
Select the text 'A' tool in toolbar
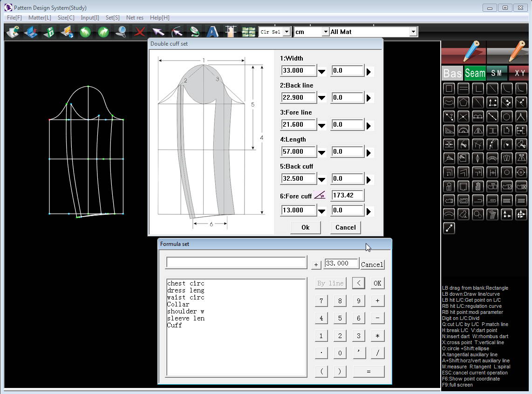[x=212, y=32]
